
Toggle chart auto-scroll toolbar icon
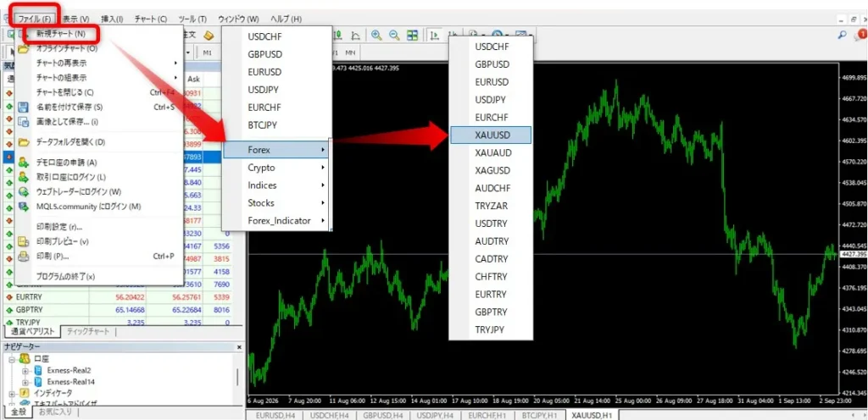(435, 36)
